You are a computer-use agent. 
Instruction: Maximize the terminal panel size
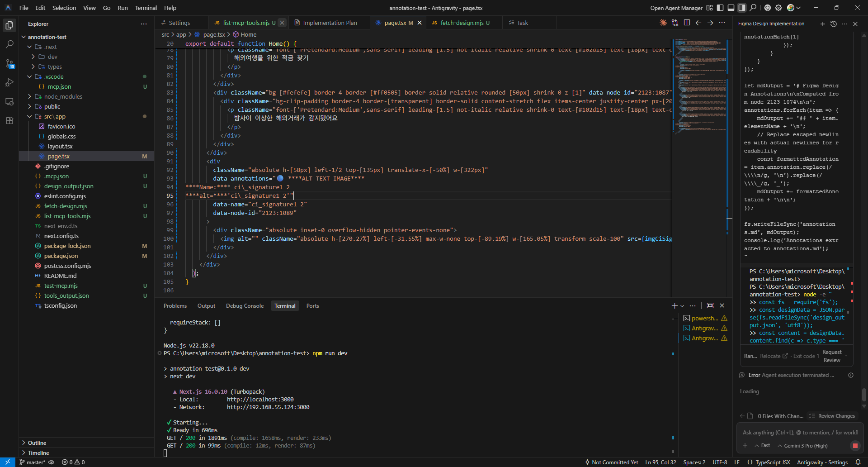710,306
